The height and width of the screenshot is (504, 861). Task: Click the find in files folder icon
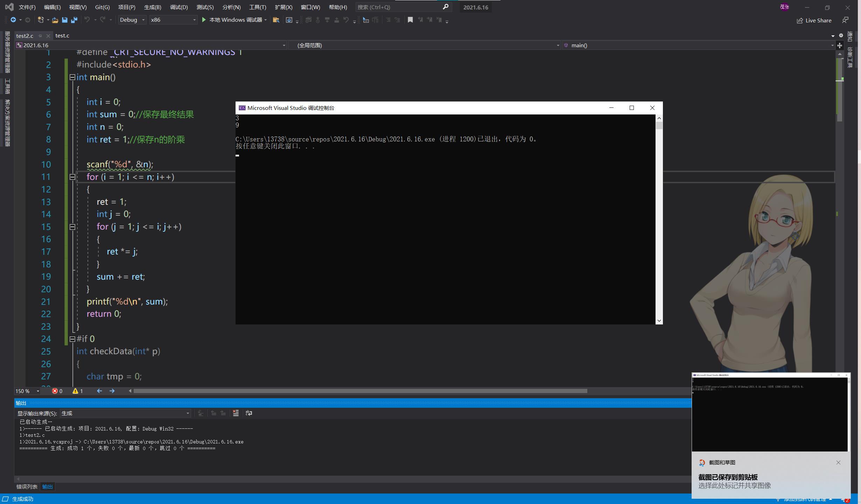point(276,20)
